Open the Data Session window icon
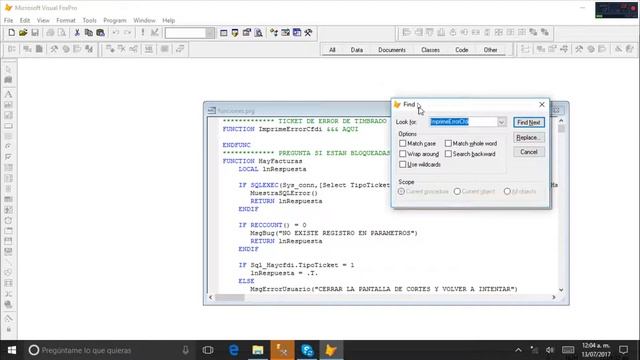This screenshot has width=640, height=360. [x=235, y=33]
